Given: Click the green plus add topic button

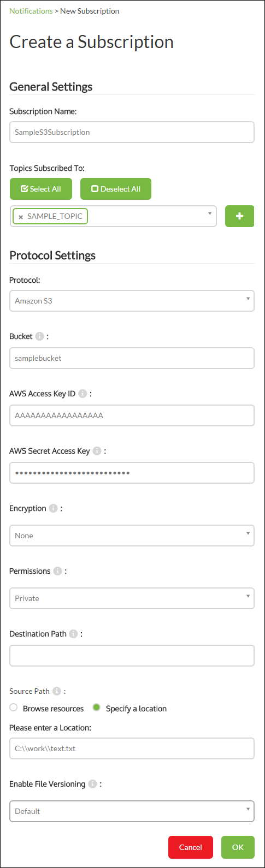Looking at the screenshot, I should (x=239, y=216).
